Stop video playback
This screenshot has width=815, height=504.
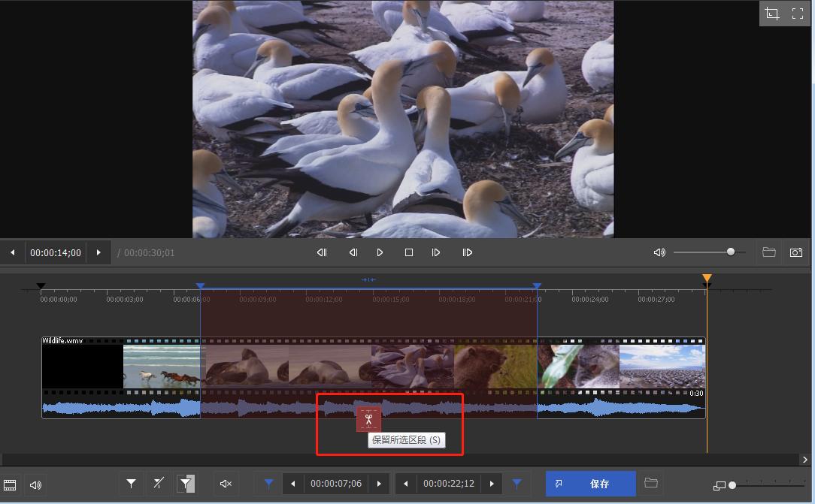tap(408, 252)
